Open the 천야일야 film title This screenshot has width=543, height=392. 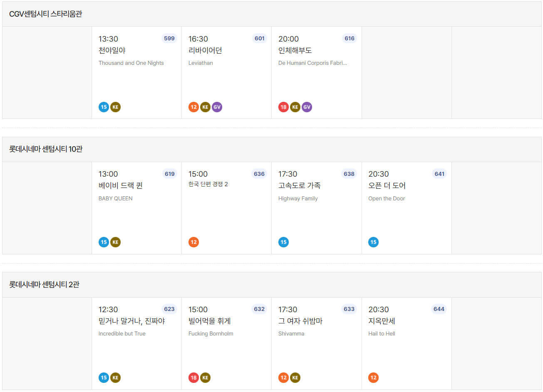point(112,50)
